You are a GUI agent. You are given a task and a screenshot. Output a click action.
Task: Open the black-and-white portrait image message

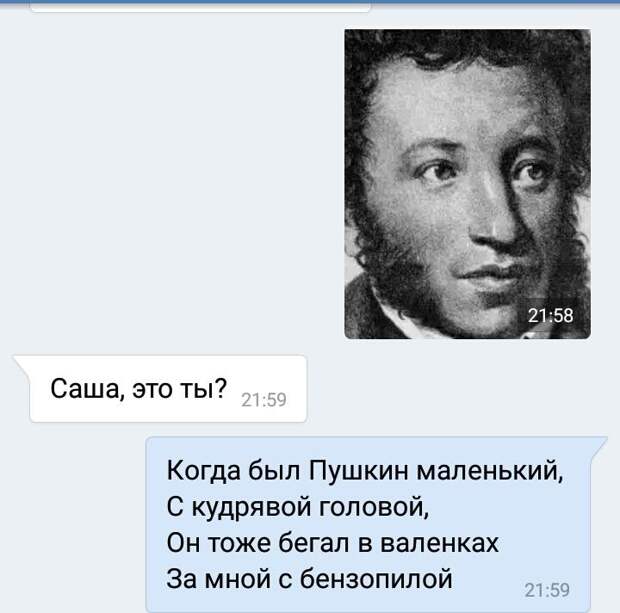467,184
